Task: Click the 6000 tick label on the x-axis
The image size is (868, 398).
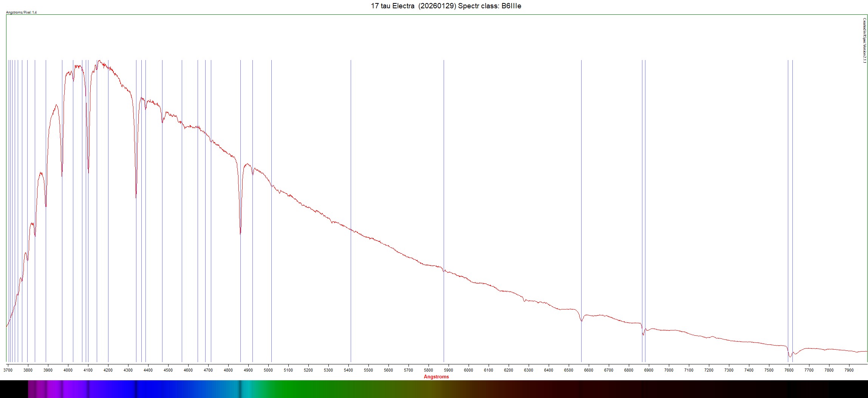Action: [468, 370]
